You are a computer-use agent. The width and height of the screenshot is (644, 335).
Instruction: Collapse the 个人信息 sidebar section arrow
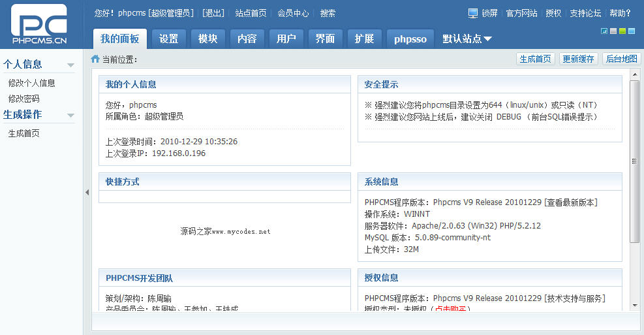tap(70, 65)
